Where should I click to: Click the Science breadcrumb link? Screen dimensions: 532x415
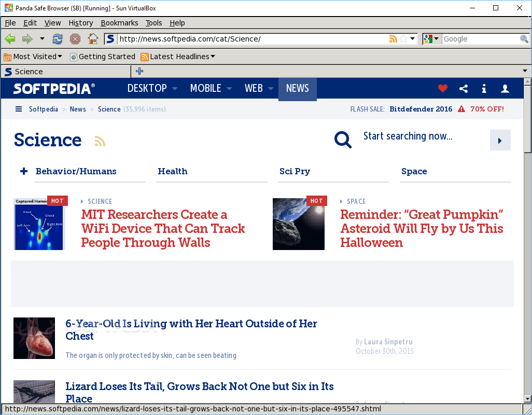tap(109, 109)
